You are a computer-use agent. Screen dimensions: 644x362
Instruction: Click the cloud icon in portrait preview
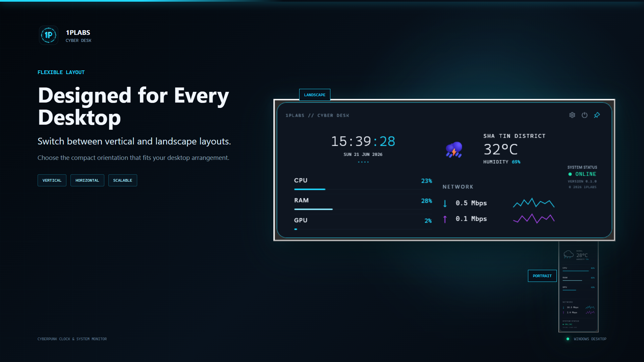[x=569, y=254]
